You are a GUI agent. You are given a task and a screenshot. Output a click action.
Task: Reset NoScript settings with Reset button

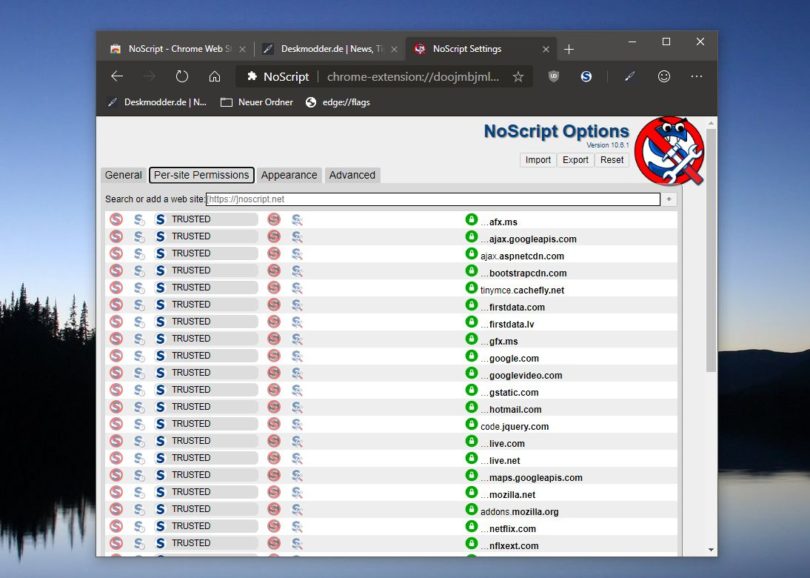[x=612, y=160]
